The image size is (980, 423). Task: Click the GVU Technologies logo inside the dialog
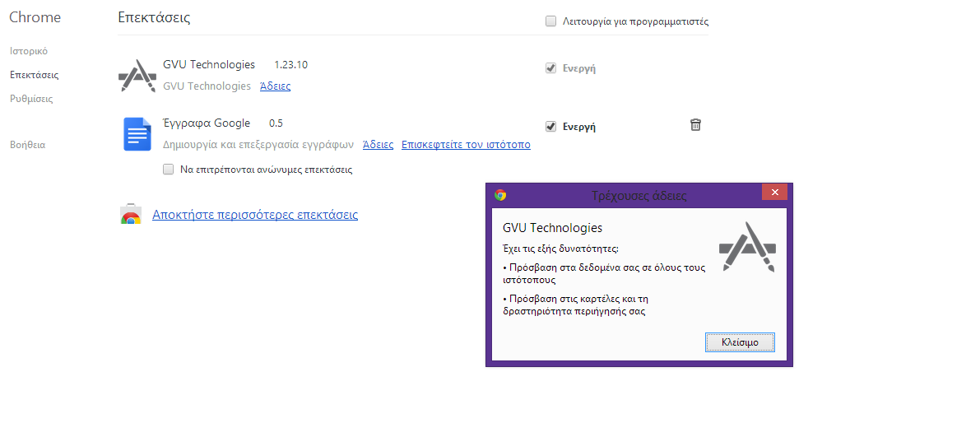point(747,245)
